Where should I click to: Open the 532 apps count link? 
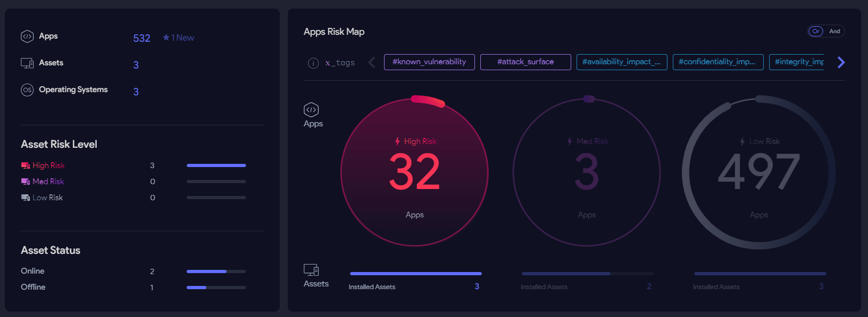tap(142, 39)
